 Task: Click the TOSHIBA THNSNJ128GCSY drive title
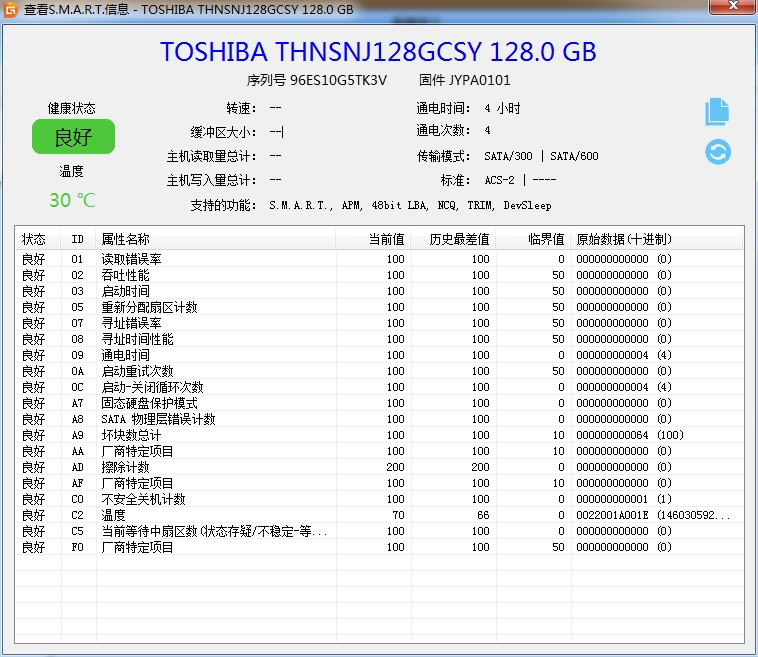pos(379,52)
